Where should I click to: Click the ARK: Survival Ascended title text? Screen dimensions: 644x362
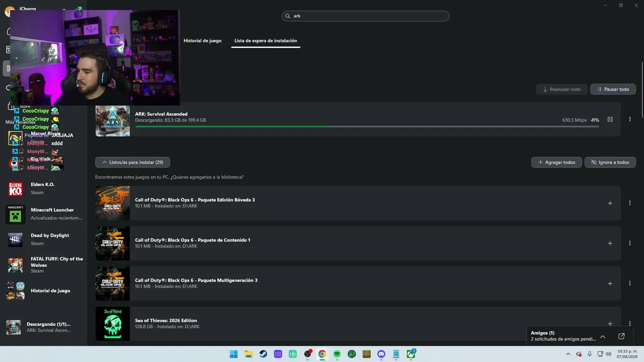click(x=161, y=114)
